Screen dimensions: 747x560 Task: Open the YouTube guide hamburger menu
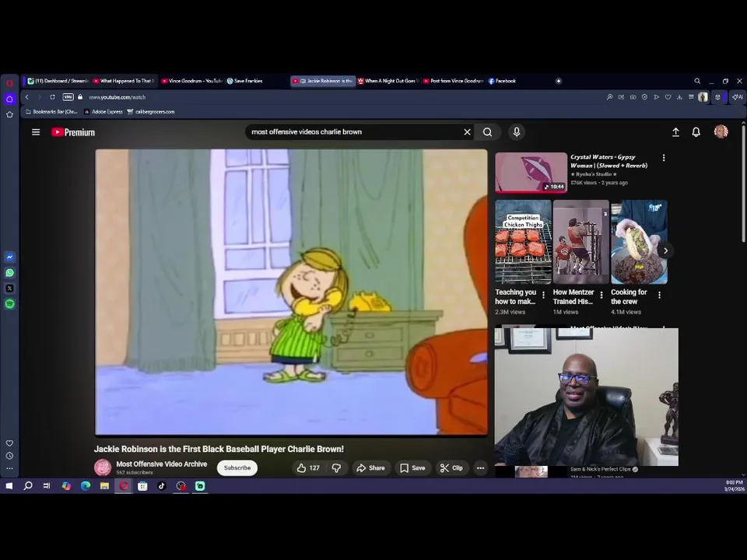36,132
